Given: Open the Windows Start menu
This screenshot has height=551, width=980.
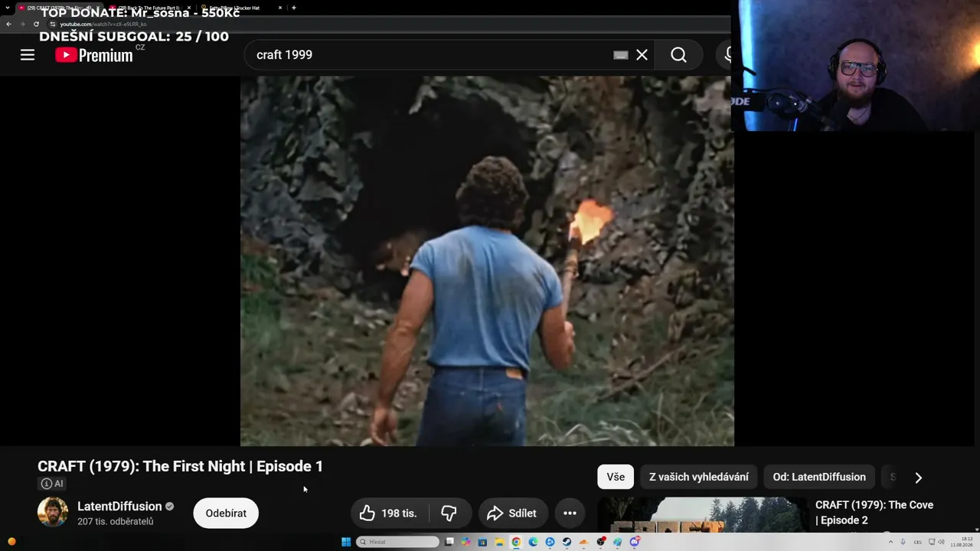Looking at the screenshot, I should [x=346, y=542].
